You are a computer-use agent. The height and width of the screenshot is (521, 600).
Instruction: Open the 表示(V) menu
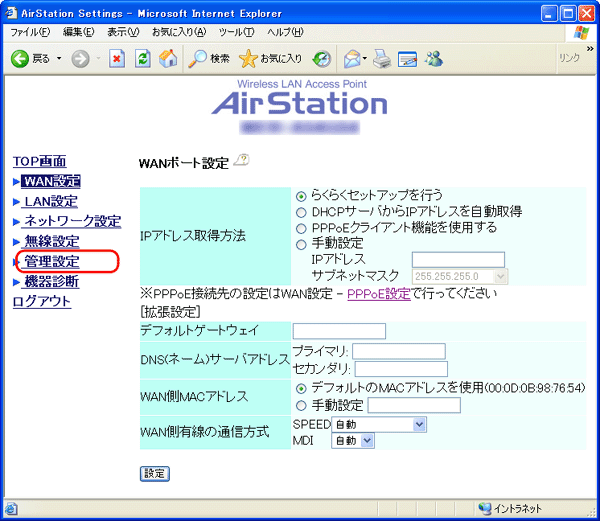pos(123,32)
